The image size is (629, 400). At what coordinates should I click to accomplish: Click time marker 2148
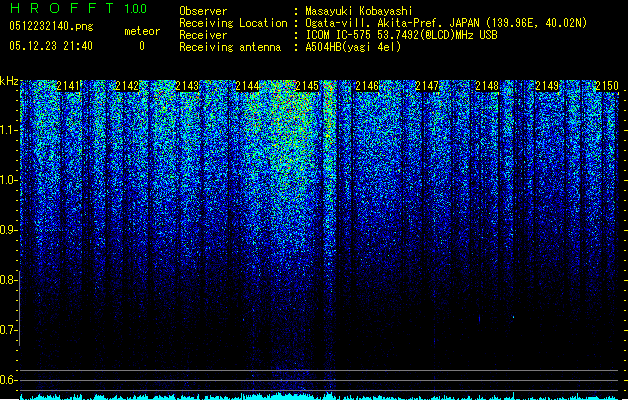point(487,86)
